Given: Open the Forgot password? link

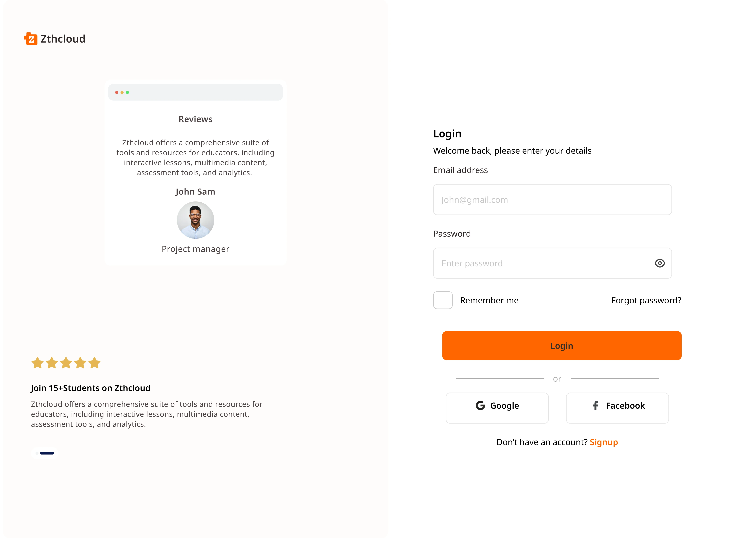Looking at the screenshot, I should [x=646, y=300].
